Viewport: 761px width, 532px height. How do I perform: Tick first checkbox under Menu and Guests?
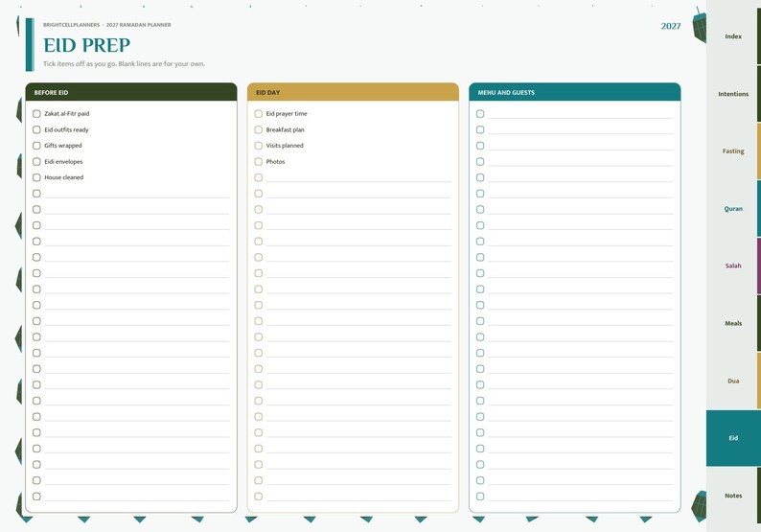coord(480,113)
